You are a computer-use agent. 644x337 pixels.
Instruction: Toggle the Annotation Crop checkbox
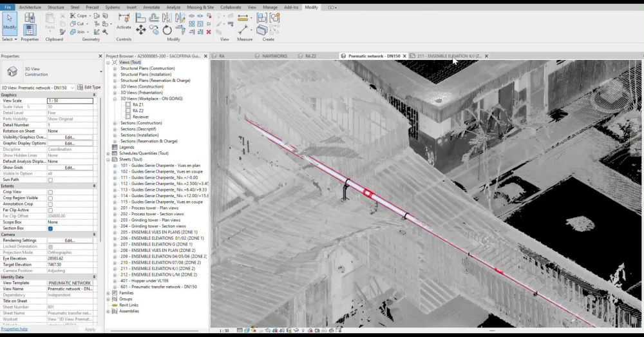(50, 204)
